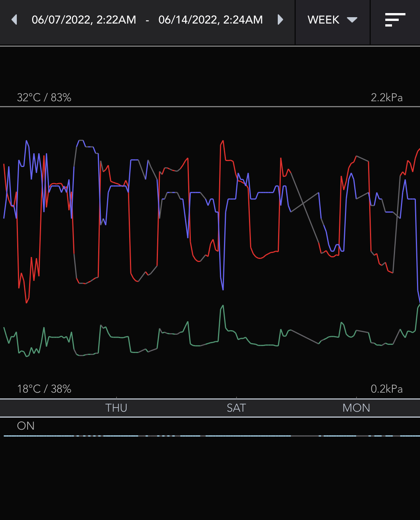Inspect the red line's highest peak before SAT
This screenshot has width=420, height=520.
coord(223,141)
